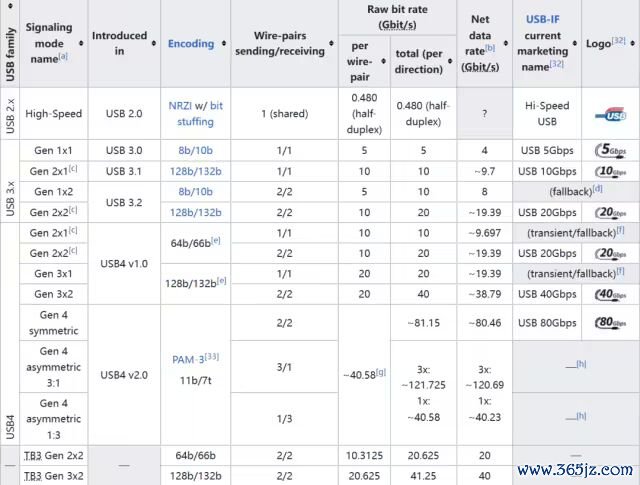Open the 5Gbps USB logo image

610,150
